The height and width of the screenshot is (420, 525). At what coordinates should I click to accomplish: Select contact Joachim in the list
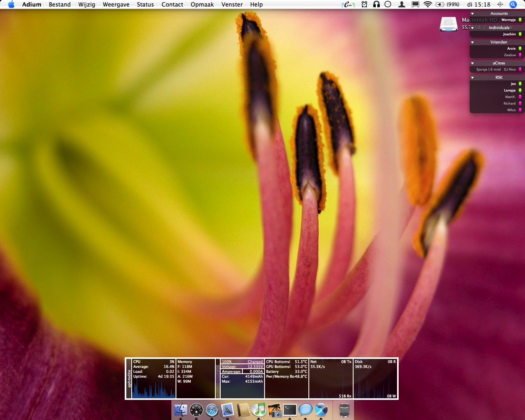pyautogui.click(x=509, y=34)
